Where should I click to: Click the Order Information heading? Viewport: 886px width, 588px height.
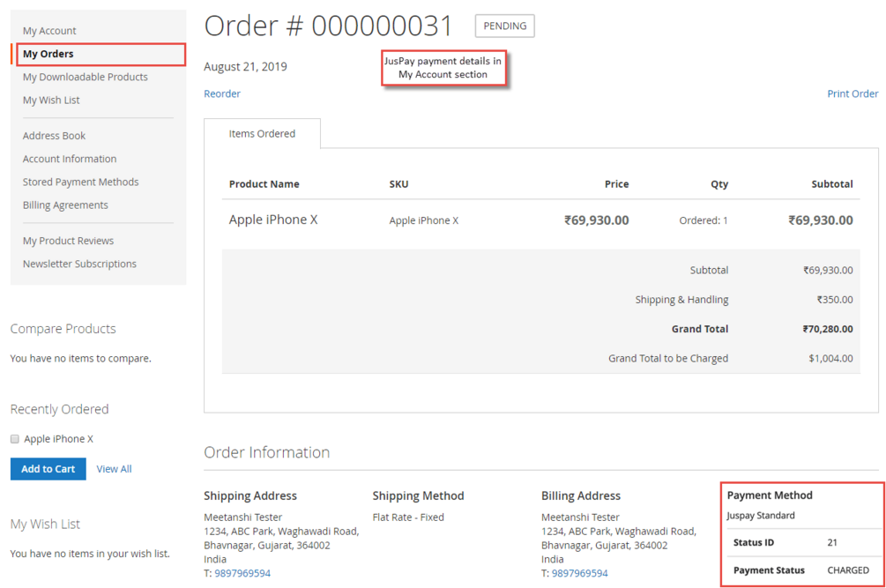click(267, 452)
